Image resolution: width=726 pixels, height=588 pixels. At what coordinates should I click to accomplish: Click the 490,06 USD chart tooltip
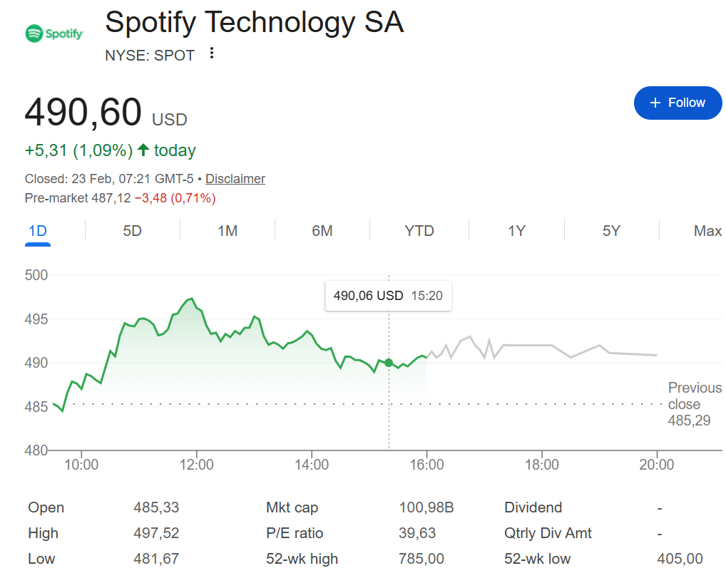pyautogui.click(x=388, y=296)
